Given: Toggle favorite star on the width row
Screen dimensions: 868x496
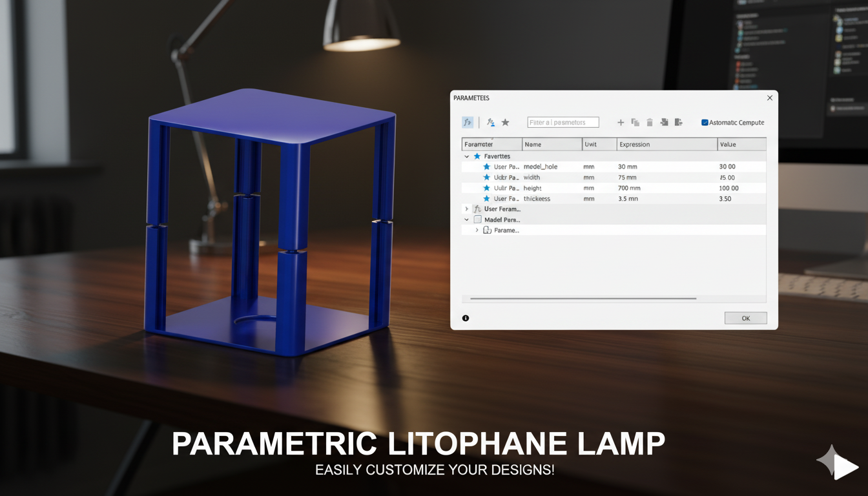Looking at the screenshot, I should coord(487,178).
